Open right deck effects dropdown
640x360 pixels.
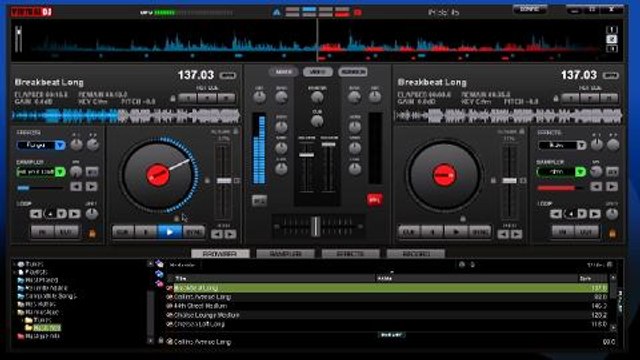coord(581,145)
